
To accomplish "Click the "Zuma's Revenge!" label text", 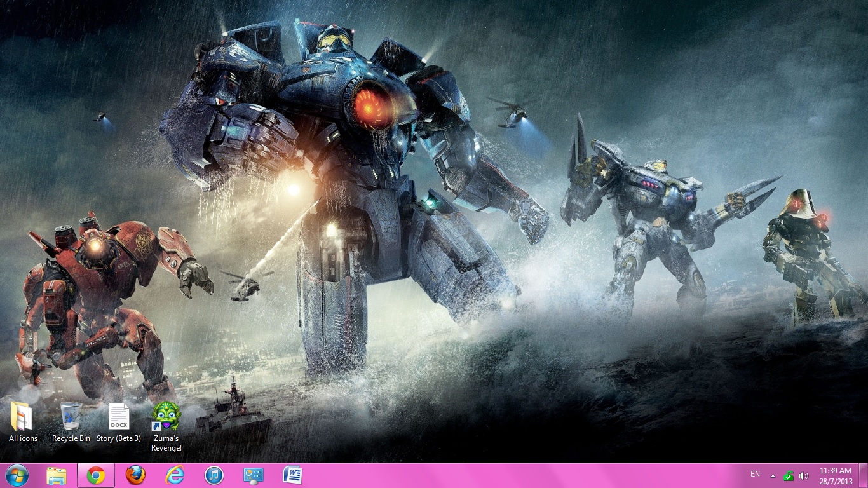I will pos(166,443).
